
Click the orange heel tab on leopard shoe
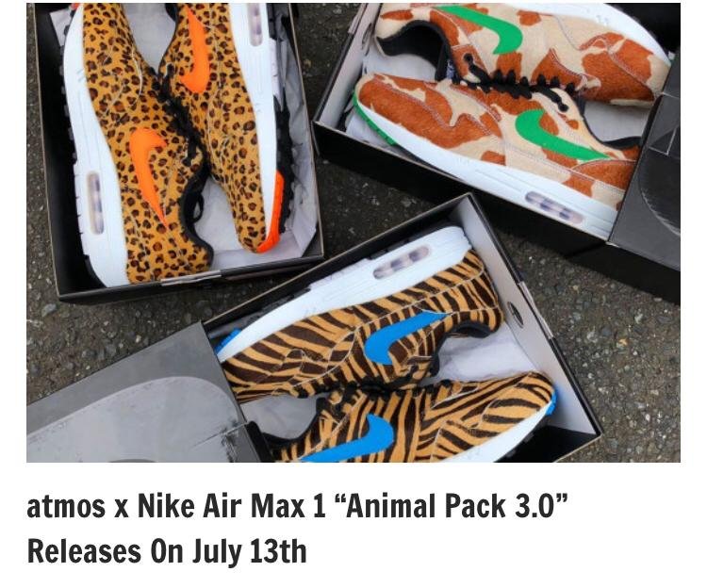[x=271, y=212]
